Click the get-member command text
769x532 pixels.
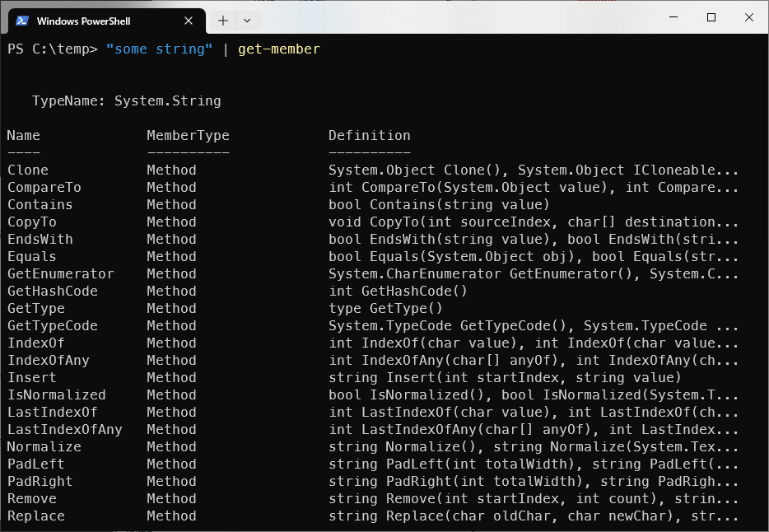pos(278,49)
